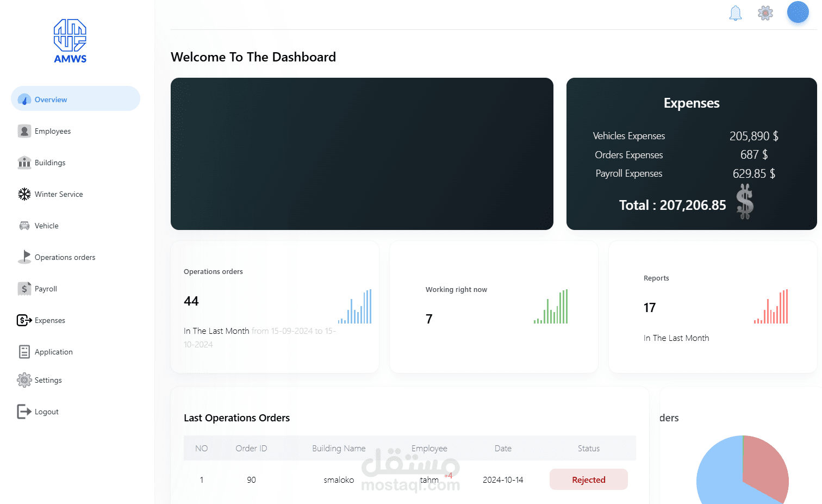
Task: Click the Payroll receipt icon
Action: tap(24, 289)
